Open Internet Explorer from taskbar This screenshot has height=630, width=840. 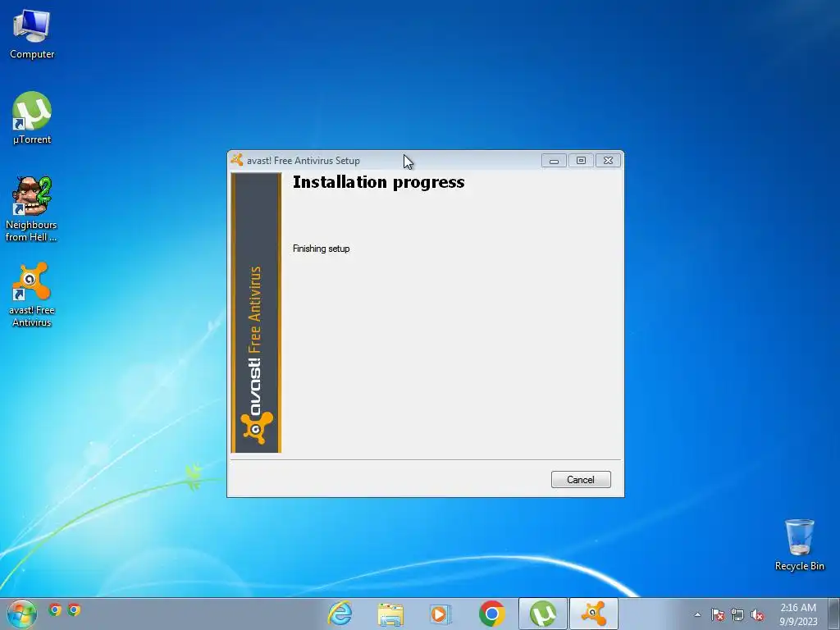[340, 614]
